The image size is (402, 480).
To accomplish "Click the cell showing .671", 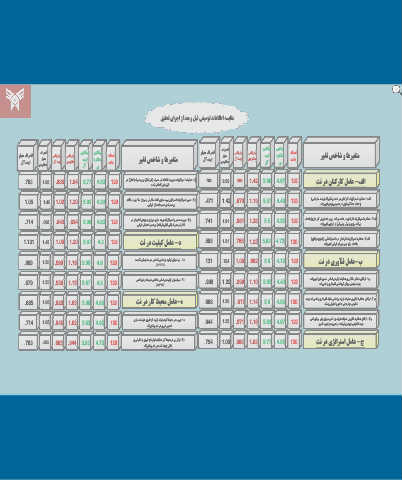I will [209, 201].
